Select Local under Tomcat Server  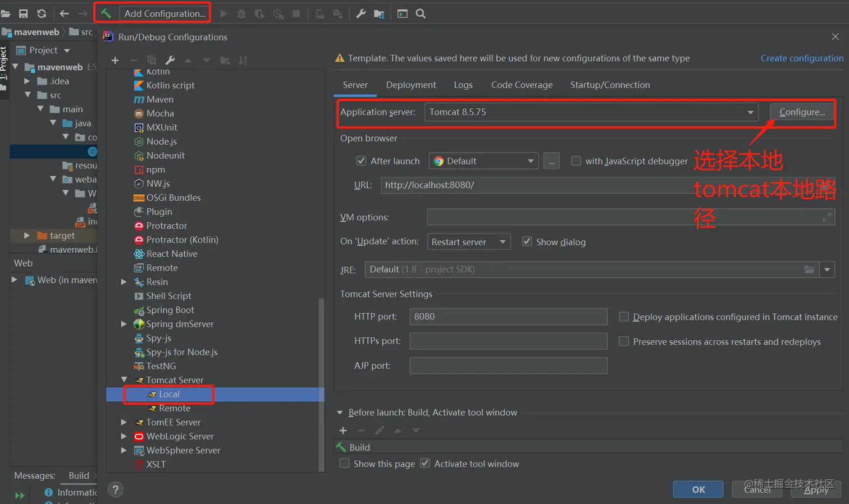169,394
